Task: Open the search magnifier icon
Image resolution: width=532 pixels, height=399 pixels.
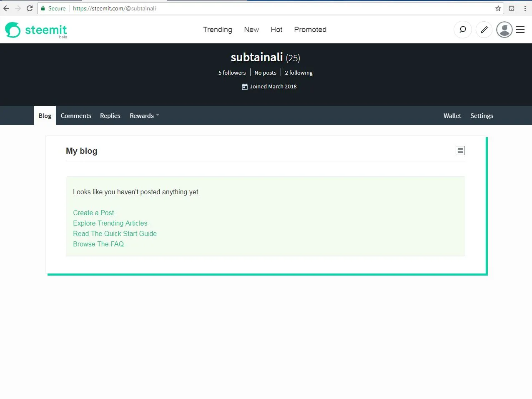Action: click(x=463, y=30)
